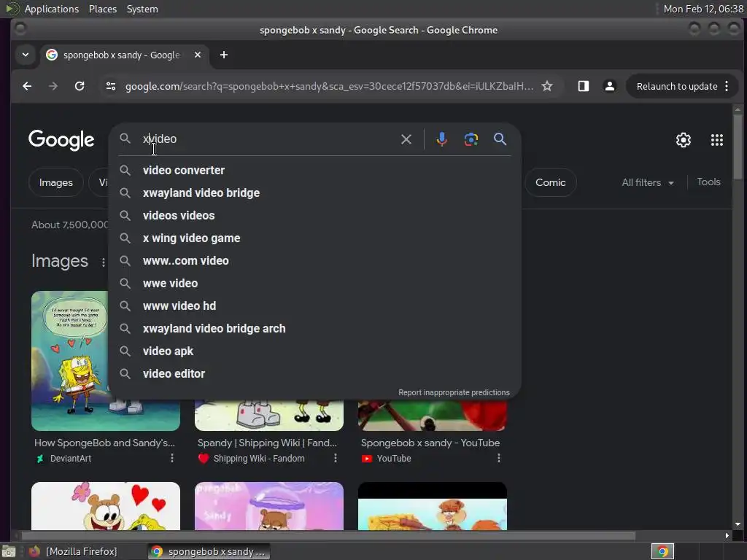Screen dimensions: 747x560
Task: Open Chrome profile avatar icon
Action: (609, 86)
